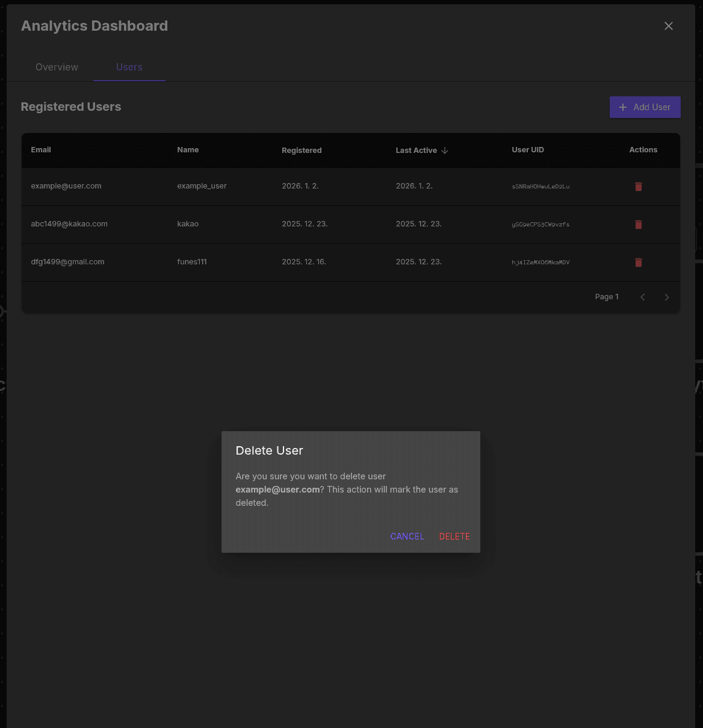Image resolution: width=703 pixels, height=728 pixels.
Task: Cancel the Delete User dialog
Action: 407,536
